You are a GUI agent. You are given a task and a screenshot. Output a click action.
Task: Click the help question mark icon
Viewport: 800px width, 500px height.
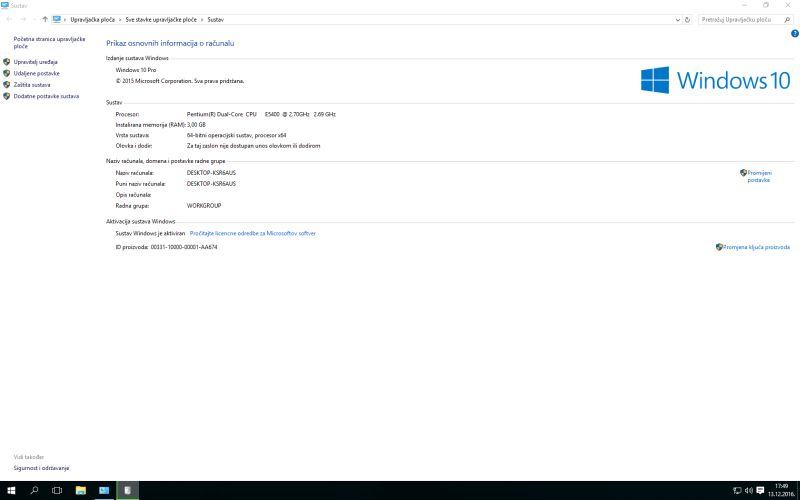point(794,34)
